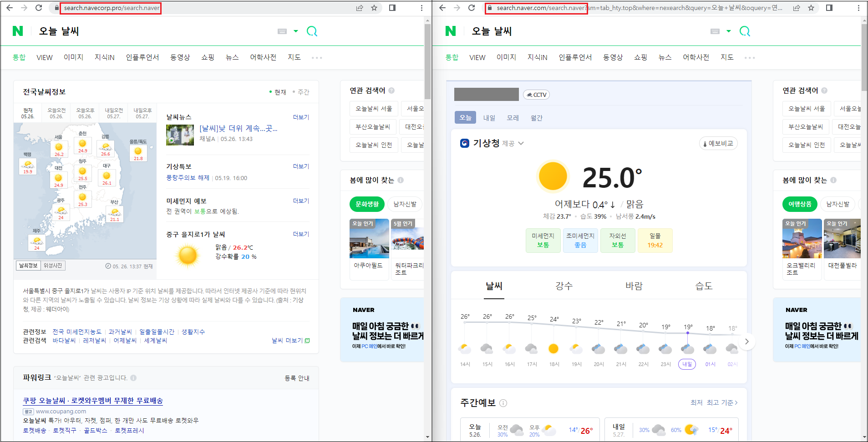This screenshot has height=442, width=868.
Task: Switch map to 날씨정보 view
Action: pyautogui.click(x=28, y=266)
